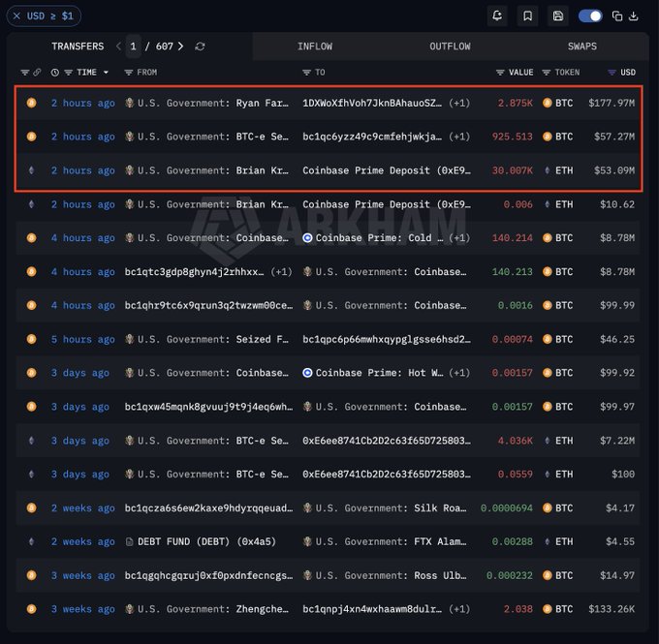This screenshot has height=644, width=659.
Task: Open address bc1qhr9tc6x9qrun3q2twzwm00ce…
Action: (x=209, y=305)
